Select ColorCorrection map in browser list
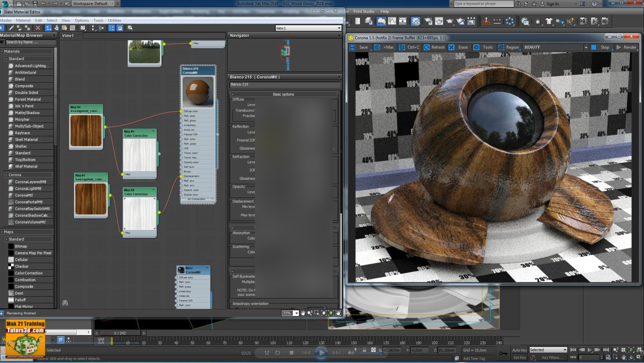This screenshot has width=644, height=363. tap(29, 273)
